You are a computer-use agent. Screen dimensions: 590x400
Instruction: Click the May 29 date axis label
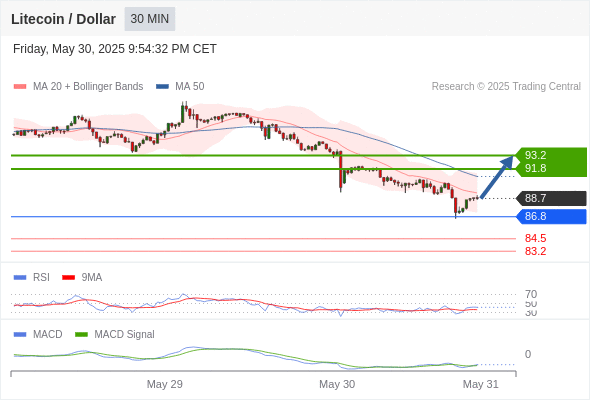tap(165, 384)
